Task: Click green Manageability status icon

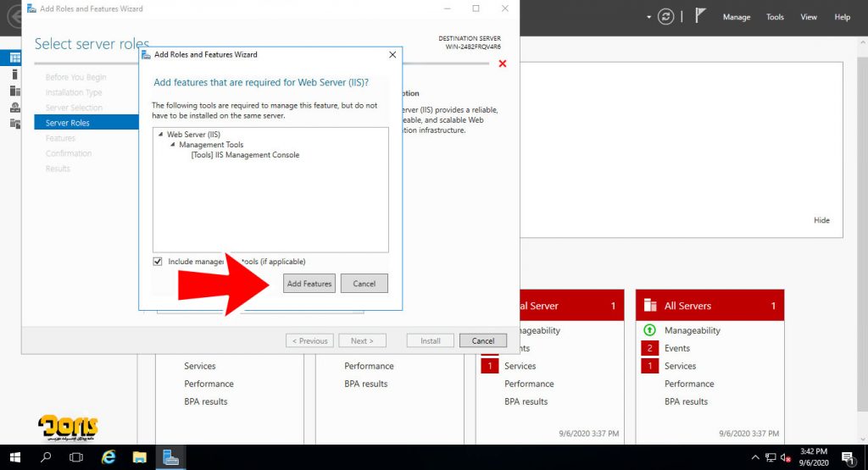Action: pos(649,330)
